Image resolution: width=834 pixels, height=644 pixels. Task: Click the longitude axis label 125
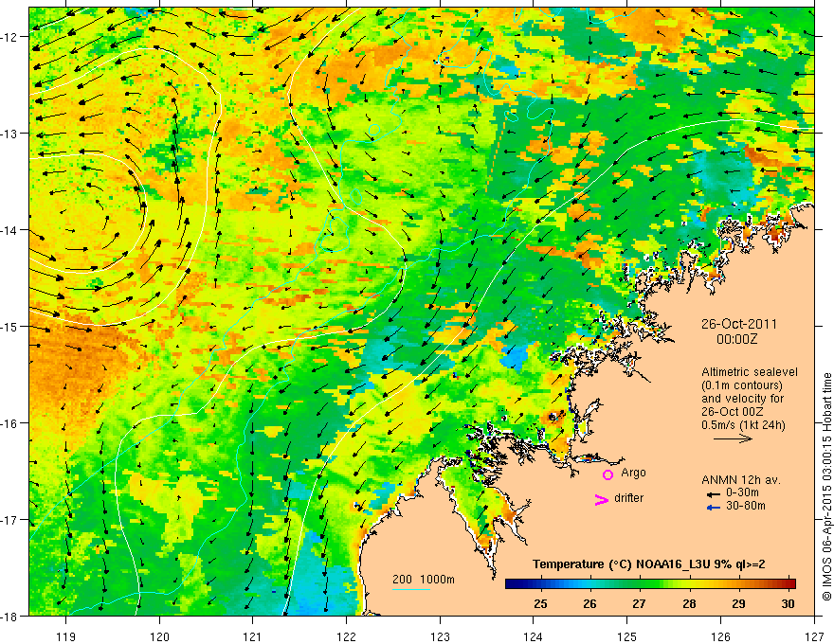point(627,636)
